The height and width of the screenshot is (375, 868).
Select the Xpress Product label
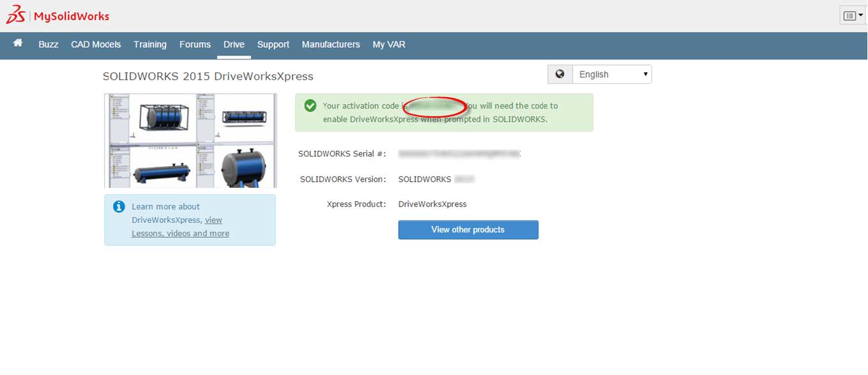pyautogui.click(x=356, y=204)
